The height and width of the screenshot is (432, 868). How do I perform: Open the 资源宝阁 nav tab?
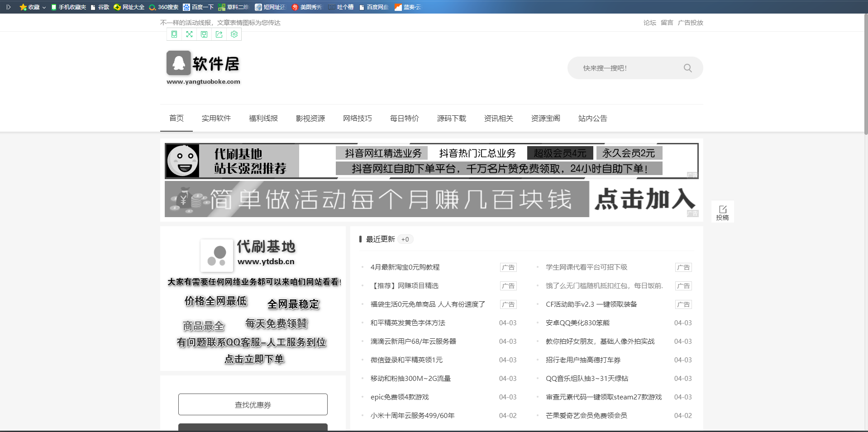546,119
